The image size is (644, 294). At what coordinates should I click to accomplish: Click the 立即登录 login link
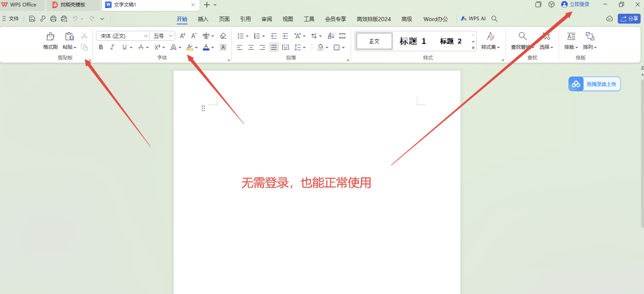pos(575,4)
